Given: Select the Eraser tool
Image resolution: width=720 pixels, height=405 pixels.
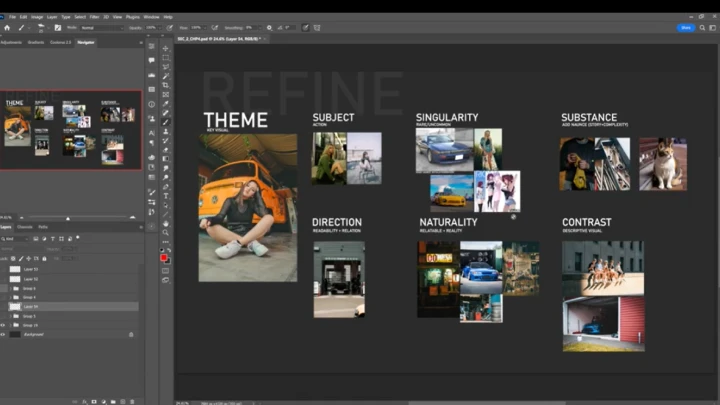Looking at the screenshot, I should (166, 150).
